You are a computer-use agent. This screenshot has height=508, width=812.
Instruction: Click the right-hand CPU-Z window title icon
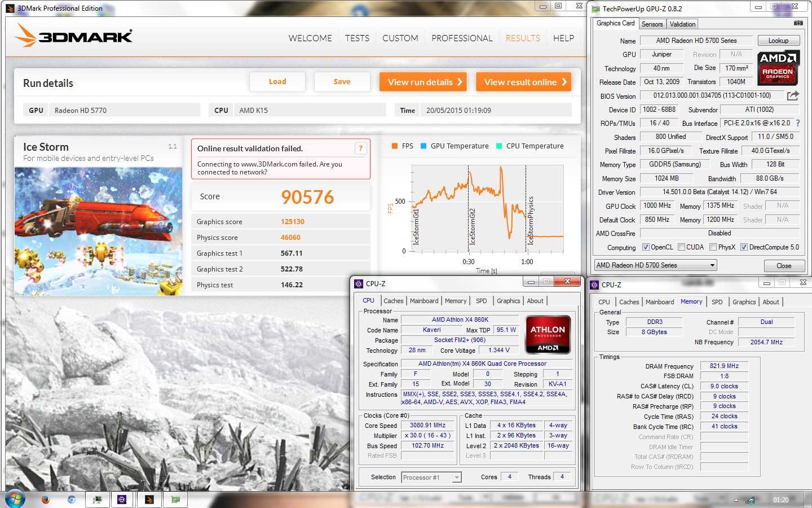[594, 285]
